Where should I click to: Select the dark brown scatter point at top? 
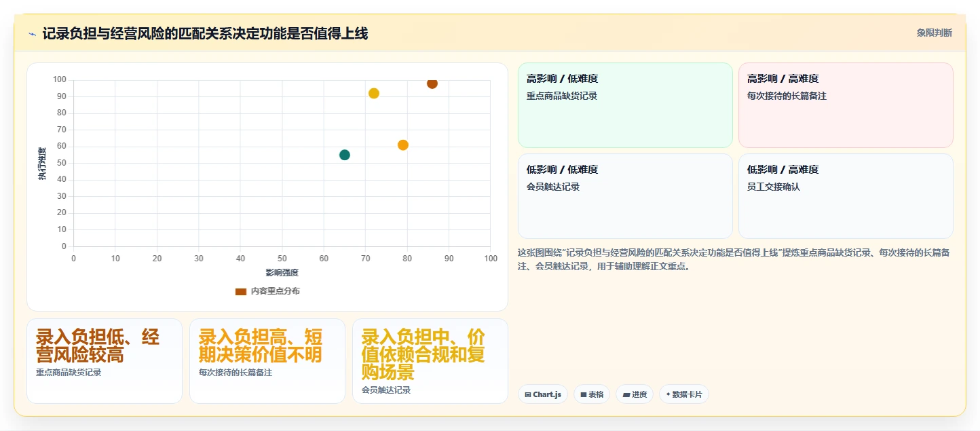pyautogui.click(x=432, y=83)
